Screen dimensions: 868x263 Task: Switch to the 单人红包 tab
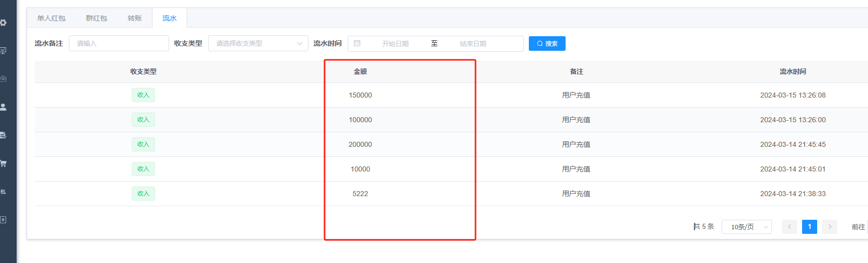51,18
